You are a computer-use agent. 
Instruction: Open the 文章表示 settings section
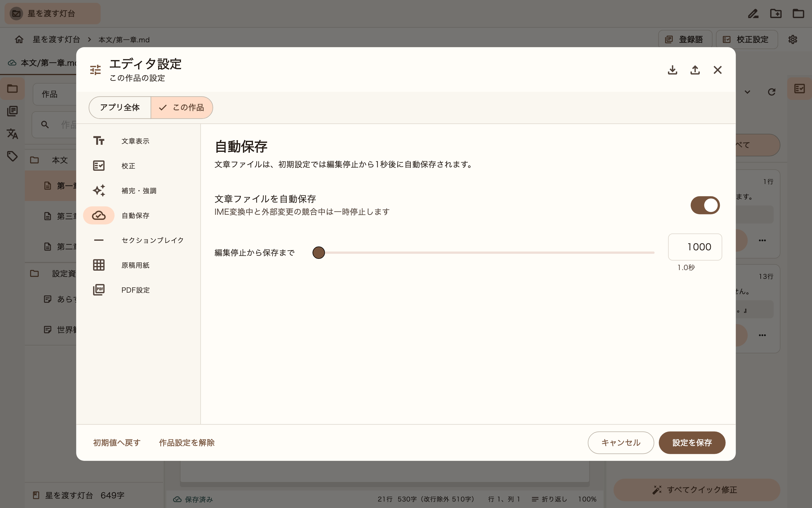[x=138, y=141]
